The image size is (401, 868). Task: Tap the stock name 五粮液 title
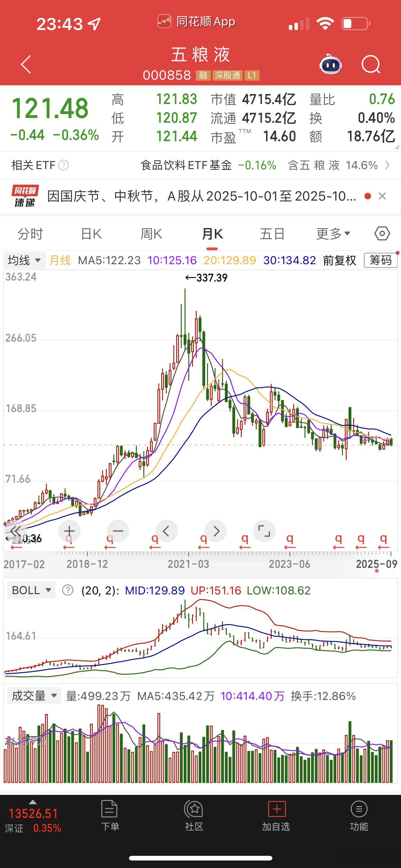201,55
